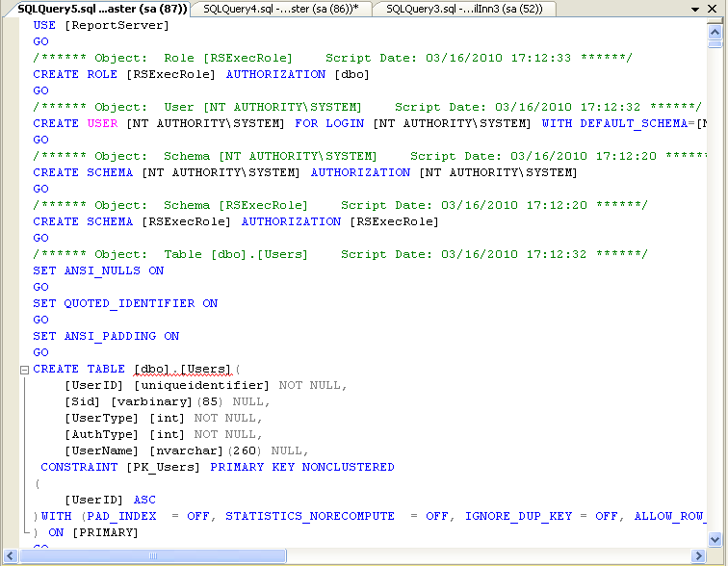Click the horizontal scrollbar right arrow
This screenshot has height=566, width=728.
click(x=698, y=555)
